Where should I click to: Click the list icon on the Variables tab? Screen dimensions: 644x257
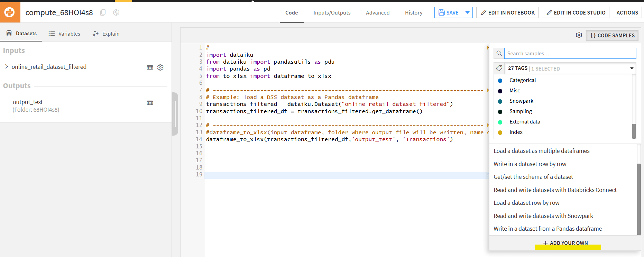52,34
